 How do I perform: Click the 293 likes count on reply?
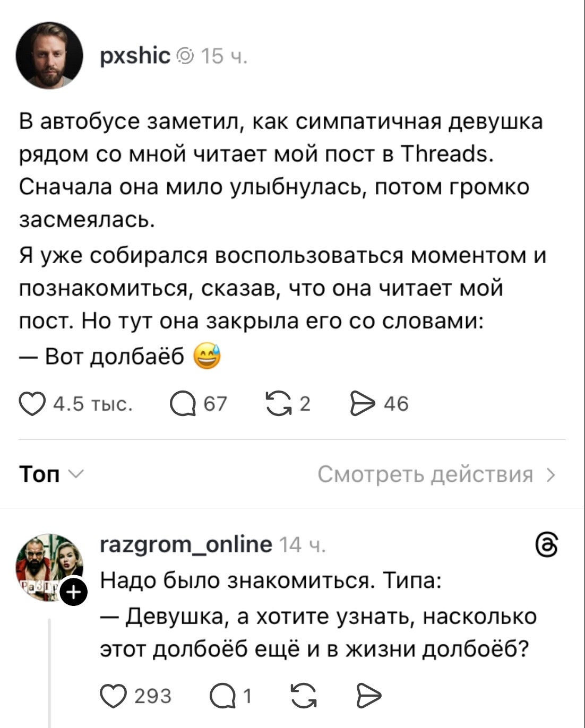153,696
